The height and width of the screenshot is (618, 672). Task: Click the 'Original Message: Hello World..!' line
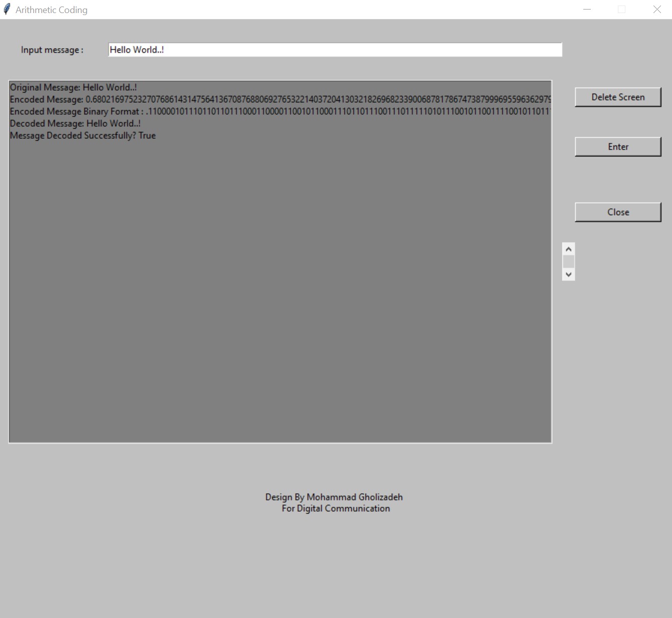pyautogui.click(x=73, y=87)
